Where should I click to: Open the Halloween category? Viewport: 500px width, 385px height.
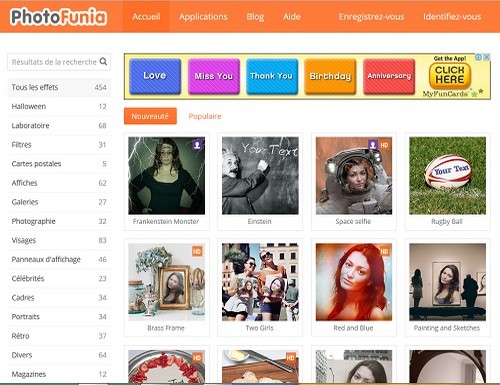pyautogui.click(x=59, y=107)
